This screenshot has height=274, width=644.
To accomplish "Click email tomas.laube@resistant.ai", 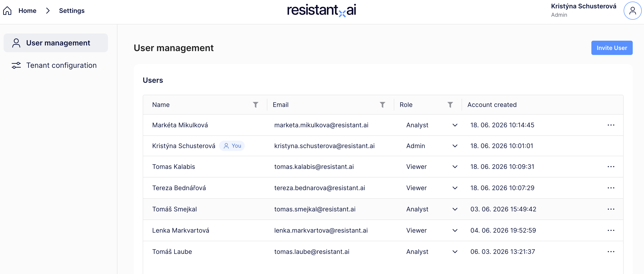I will click(x=312, y=252).
